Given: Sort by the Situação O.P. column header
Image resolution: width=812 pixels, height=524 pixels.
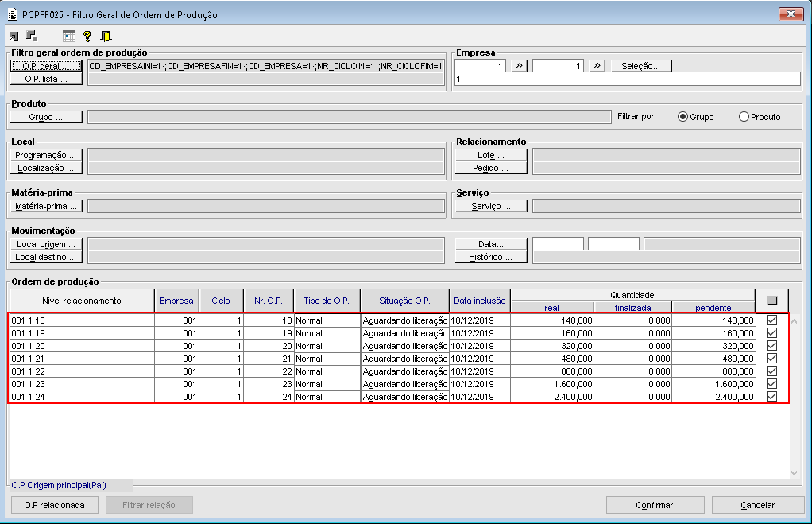Looking at the screenshot, I should click(405, 301).
